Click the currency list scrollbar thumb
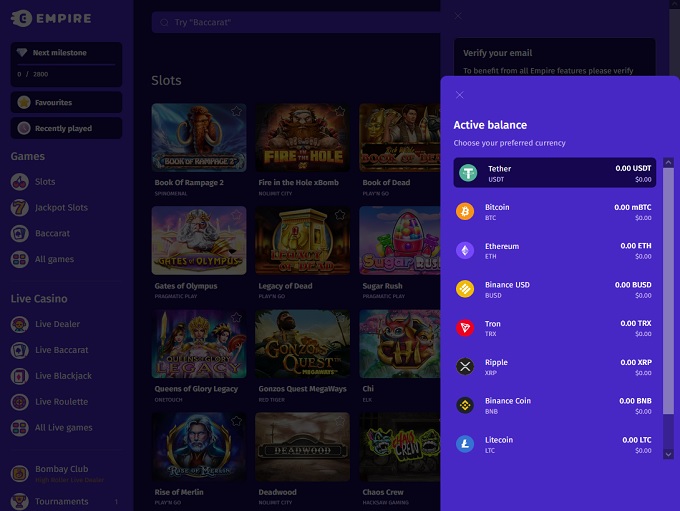Image resolution: width=680 pixels, height=511 pixels. [668, 291]
